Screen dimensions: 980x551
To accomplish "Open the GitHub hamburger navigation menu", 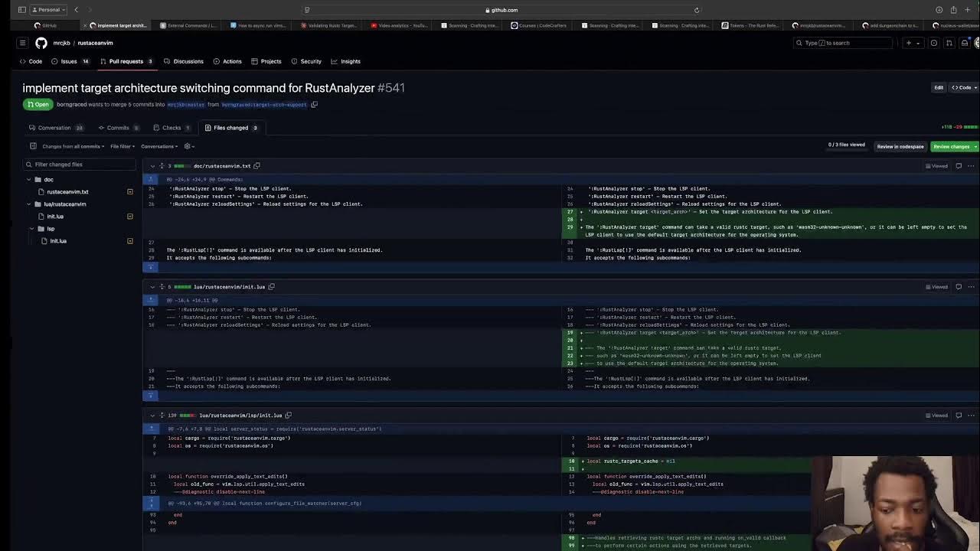I will (x=22, y=43).
